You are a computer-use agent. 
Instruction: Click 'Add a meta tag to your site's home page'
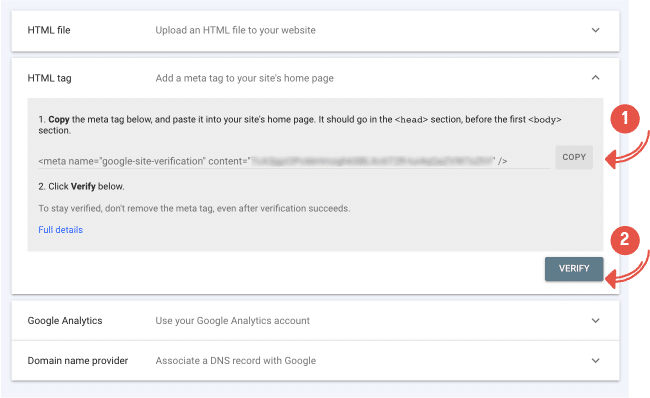(245, 78)
